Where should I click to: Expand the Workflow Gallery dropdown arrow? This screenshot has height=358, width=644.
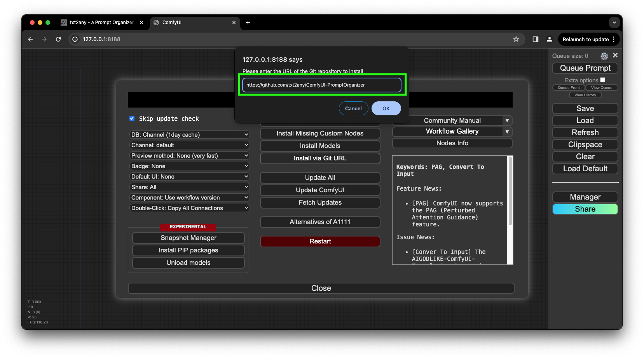pos(507,132)
